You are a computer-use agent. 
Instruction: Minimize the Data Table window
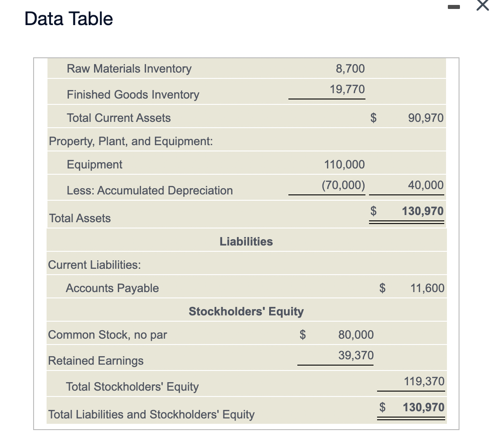point(455,7)
